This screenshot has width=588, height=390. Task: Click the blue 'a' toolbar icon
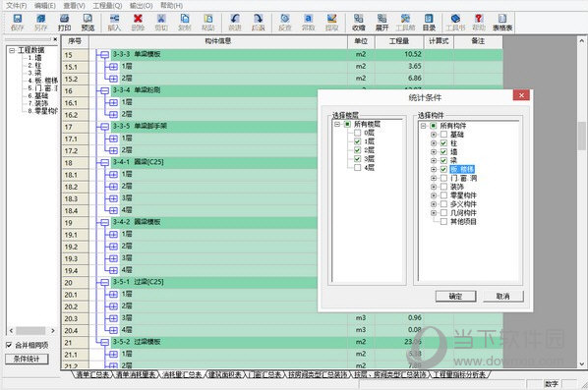coord(308,23)
